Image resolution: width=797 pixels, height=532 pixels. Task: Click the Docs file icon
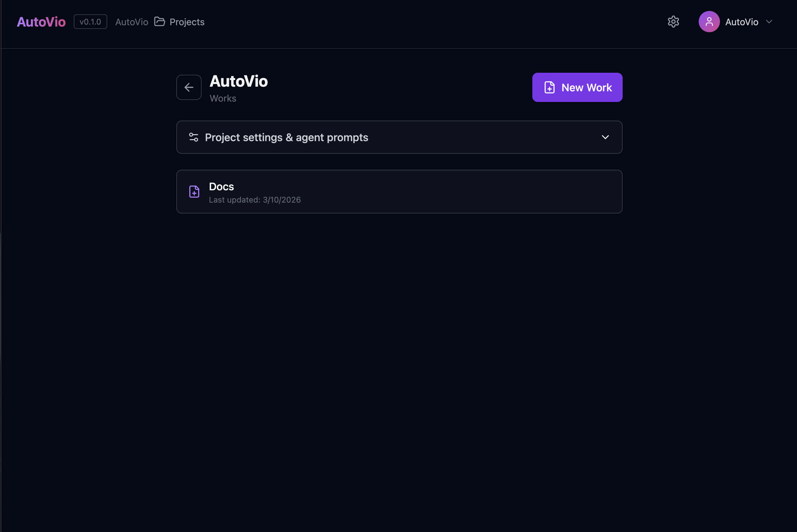tap(194, 192)
